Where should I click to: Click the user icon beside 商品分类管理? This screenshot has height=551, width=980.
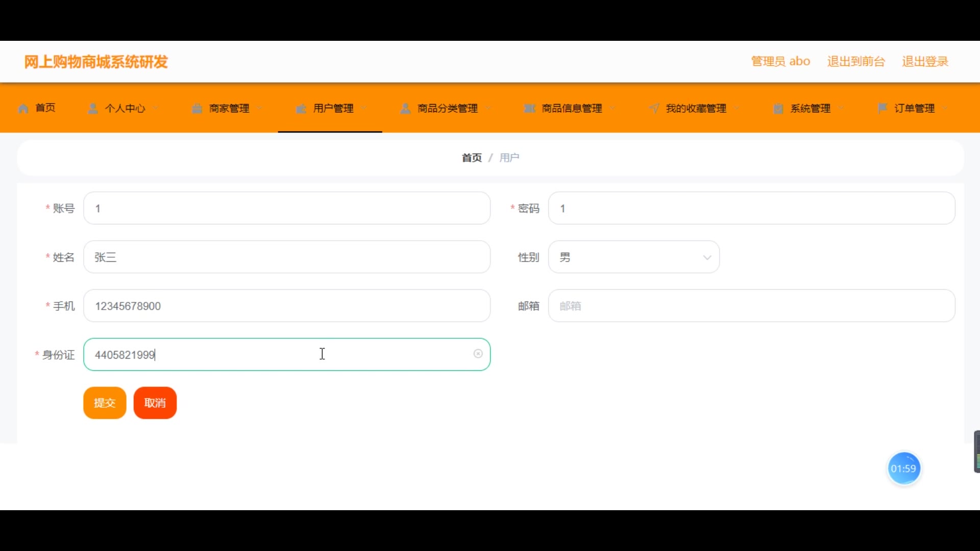pyautogui.click(x=405, y=109)
